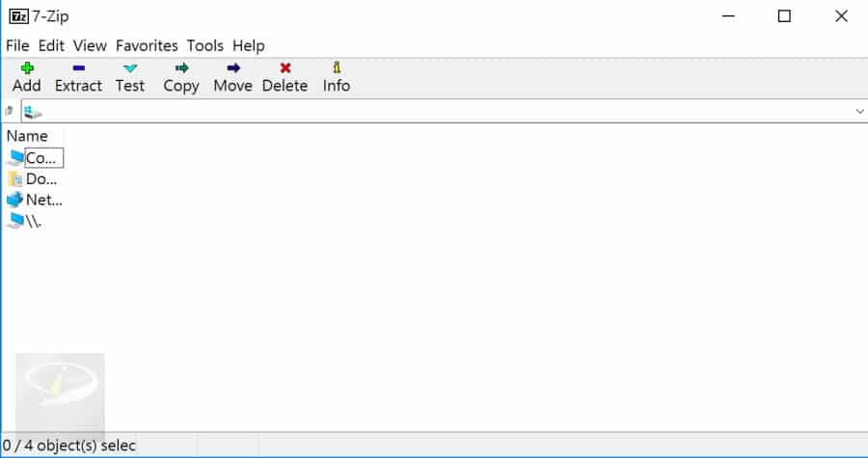Click the up-one-level folder icon
The height and width of the screenshot is (458, 868).
point(9,111)
